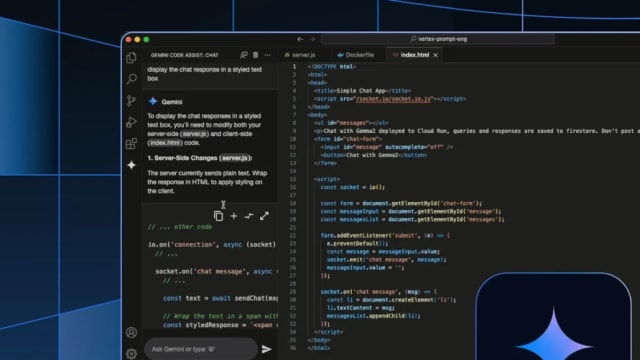Click the 'Chat with Gemma2' button tag line

[374, 155]
